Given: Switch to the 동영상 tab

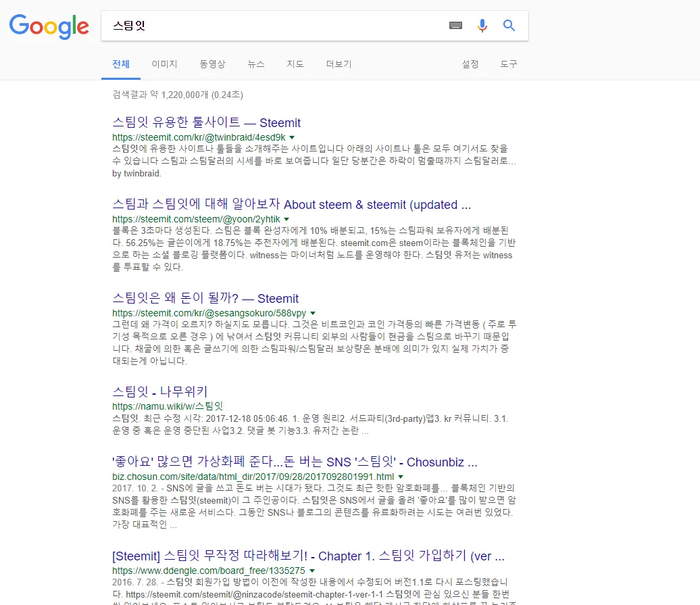Looking at the screenshot, I should pos(212,64).
